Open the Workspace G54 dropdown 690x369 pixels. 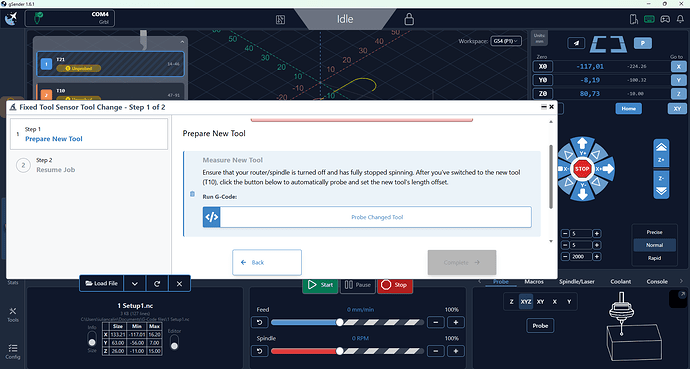click(x=506, y=41)
